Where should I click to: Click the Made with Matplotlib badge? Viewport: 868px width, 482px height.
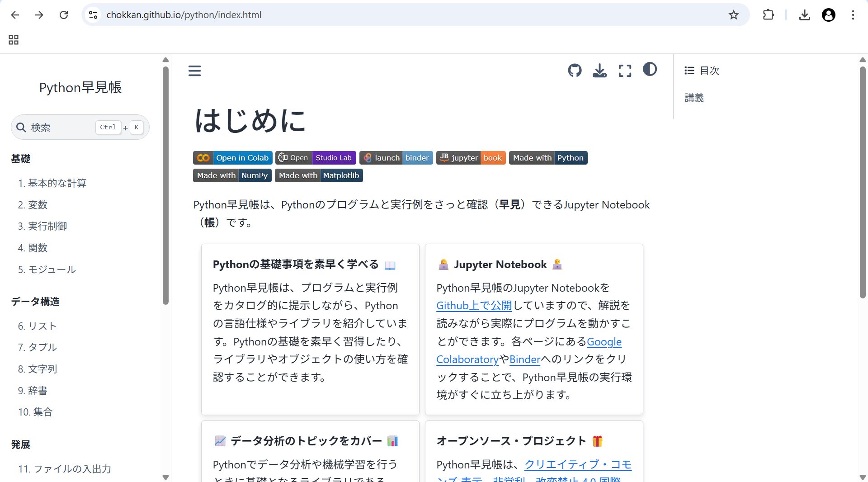coord(319,175)
